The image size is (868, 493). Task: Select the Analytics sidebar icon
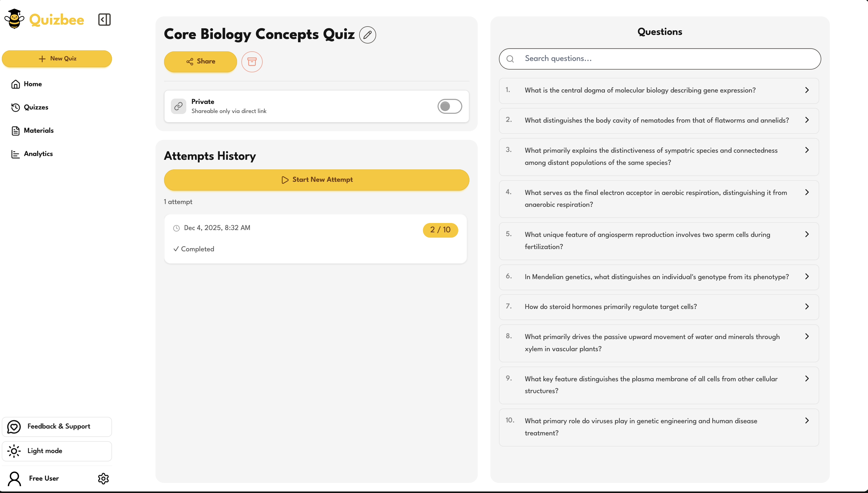(x=15, y=154)
